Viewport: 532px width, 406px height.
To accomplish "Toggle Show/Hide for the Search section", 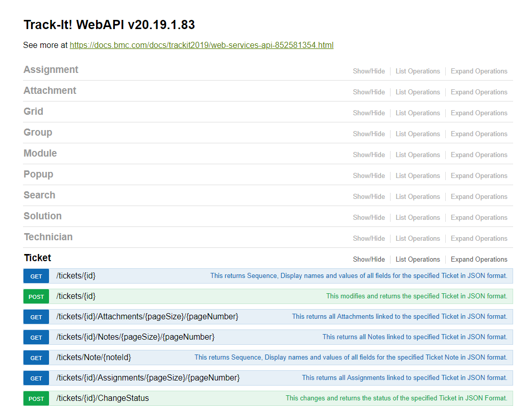I will pyautogui.click(x=369, y=196).
